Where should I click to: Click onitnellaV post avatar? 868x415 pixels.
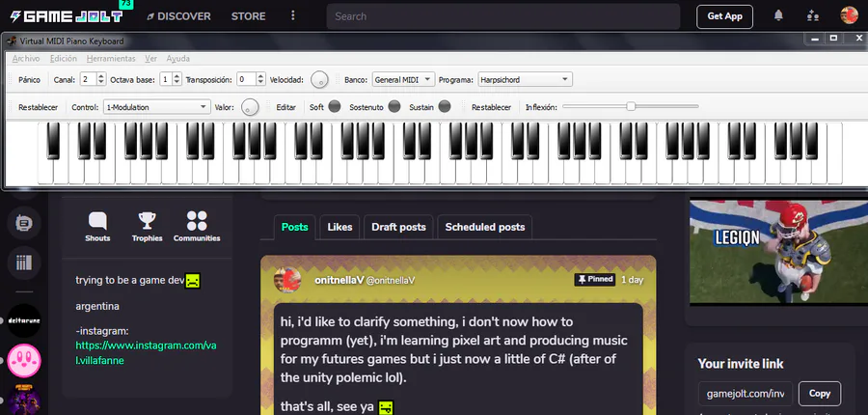click(x=287, y=280)
